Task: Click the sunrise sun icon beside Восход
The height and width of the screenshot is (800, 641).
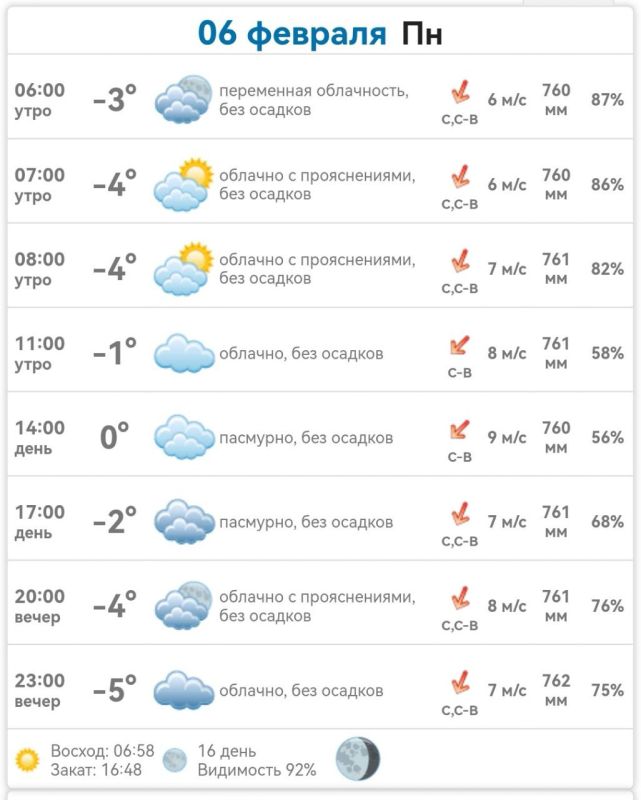Action: 27,759
